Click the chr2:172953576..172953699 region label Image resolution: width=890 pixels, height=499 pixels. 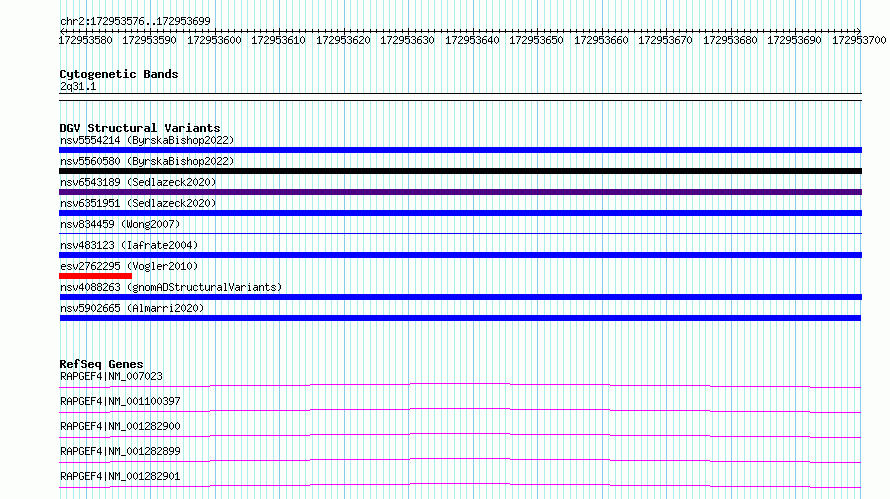pos(135,21)
